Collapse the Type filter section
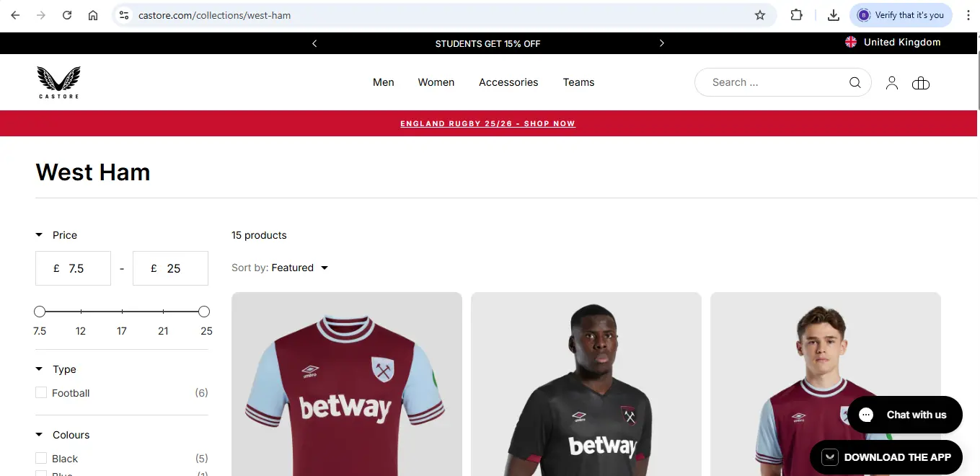This screenshot has height=476, width=980. coord(39,369)
